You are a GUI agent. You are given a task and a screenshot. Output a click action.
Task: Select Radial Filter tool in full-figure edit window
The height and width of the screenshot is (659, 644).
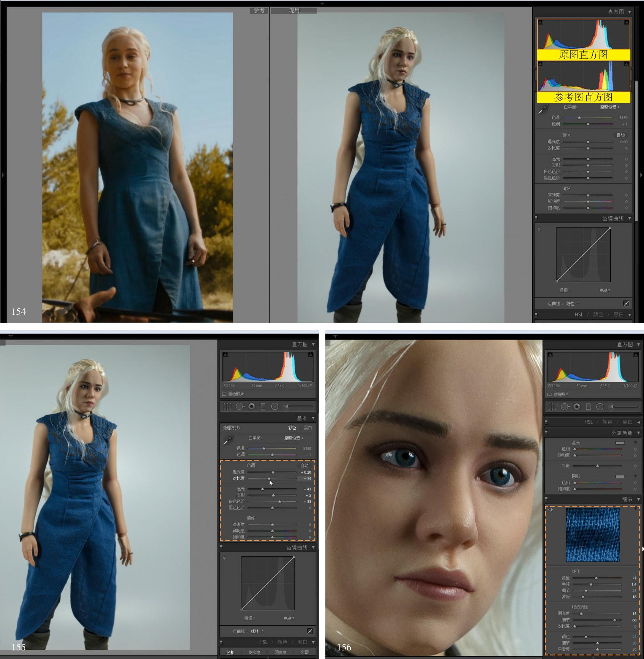tap(275, 406)
